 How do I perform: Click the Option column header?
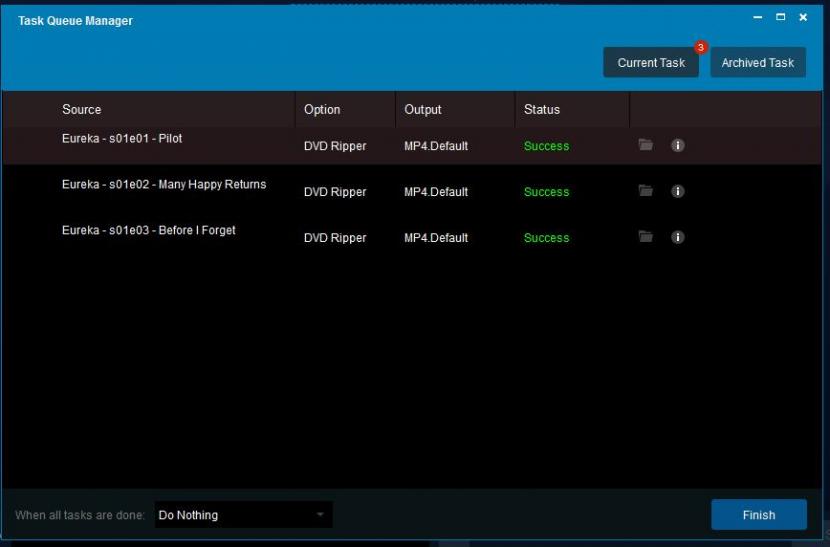[322, 109]
